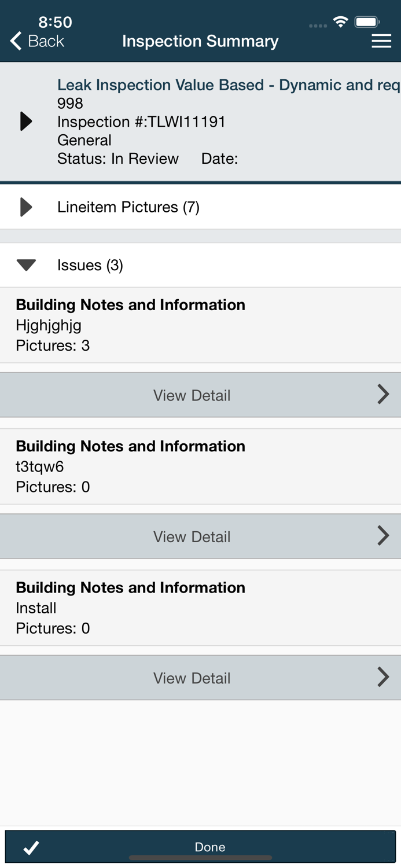Tap the Wi-Fi icon in the status bar
The width and height of the screenshot is (401, 868).
[340, 21]
